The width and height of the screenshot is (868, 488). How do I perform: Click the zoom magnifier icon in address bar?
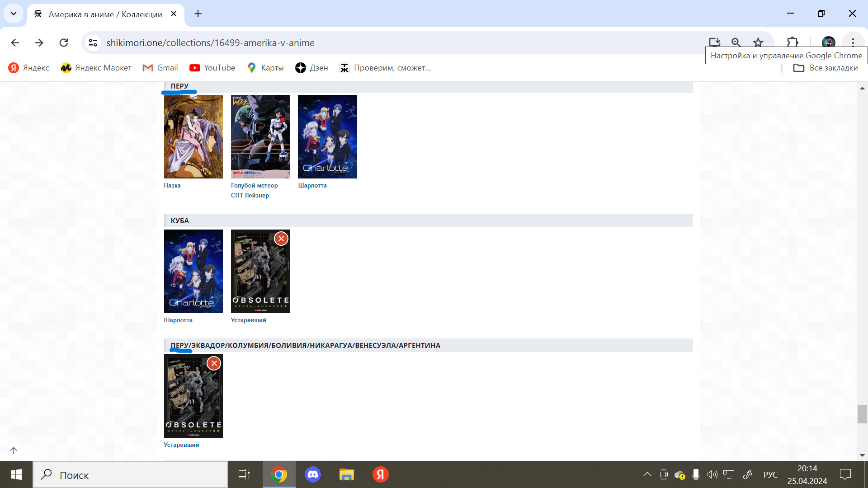736,42
